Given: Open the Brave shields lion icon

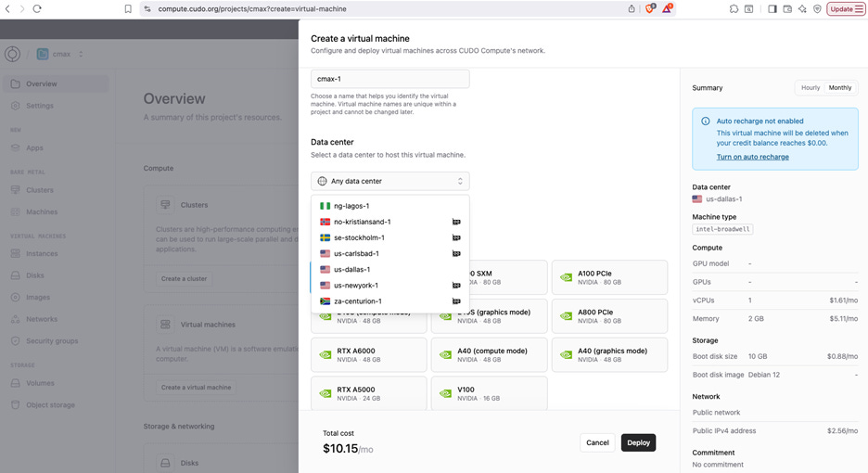Looking at the screenshot, I should 650,8.
